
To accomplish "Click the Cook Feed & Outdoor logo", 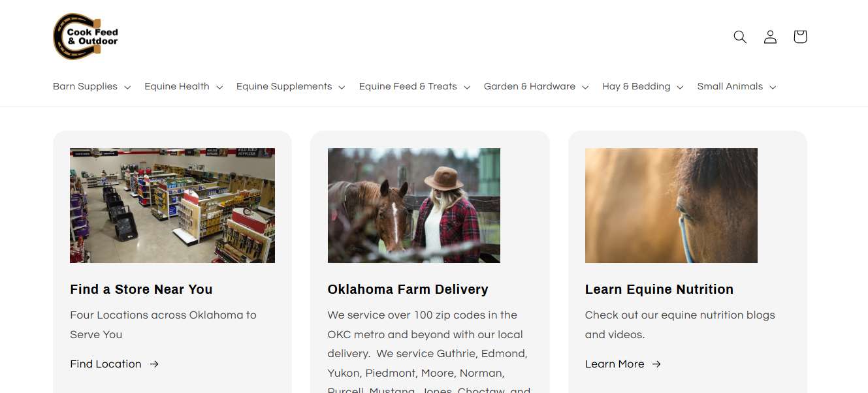I will [86, 37].
